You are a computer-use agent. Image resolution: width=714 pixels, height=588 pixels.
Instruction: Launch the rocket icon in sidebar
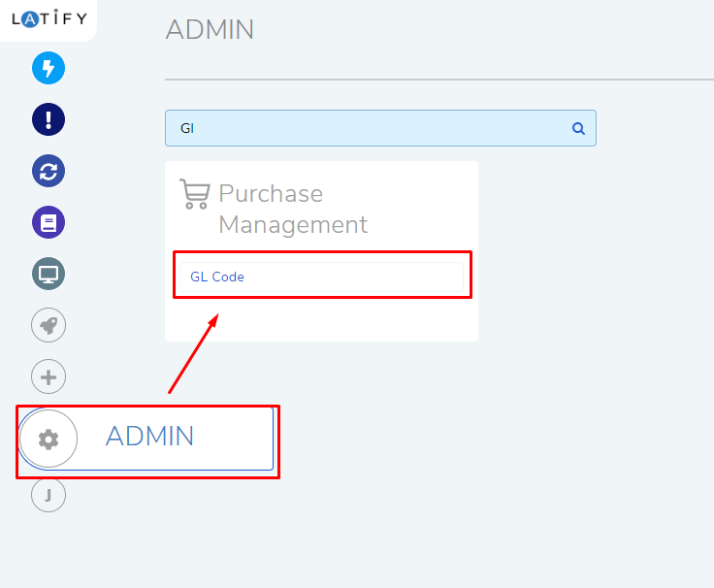coord(49,325)
